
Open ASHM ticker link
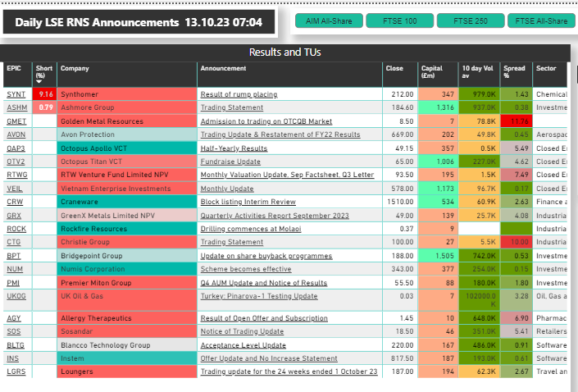pos(17,107)
